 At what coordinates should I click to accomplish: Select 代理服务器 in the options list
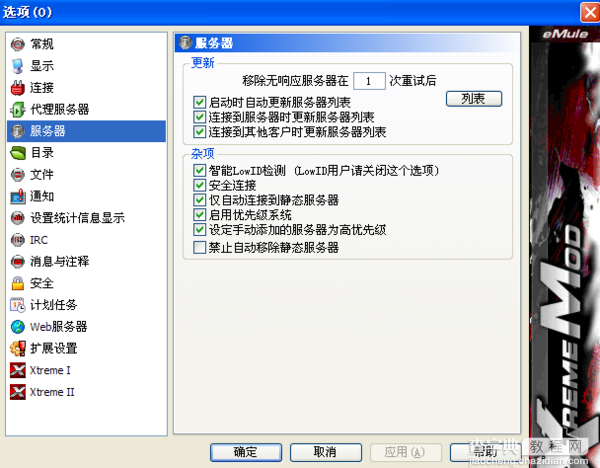86,109
